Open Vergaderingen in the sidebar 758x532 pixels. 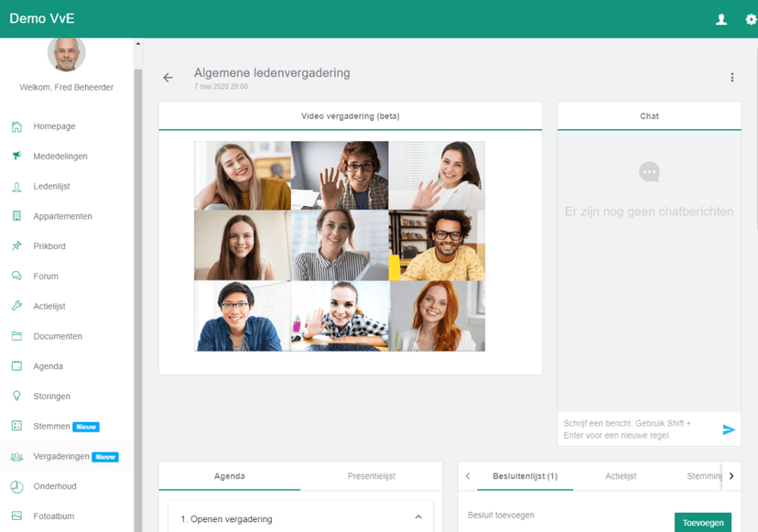(61, 457)
